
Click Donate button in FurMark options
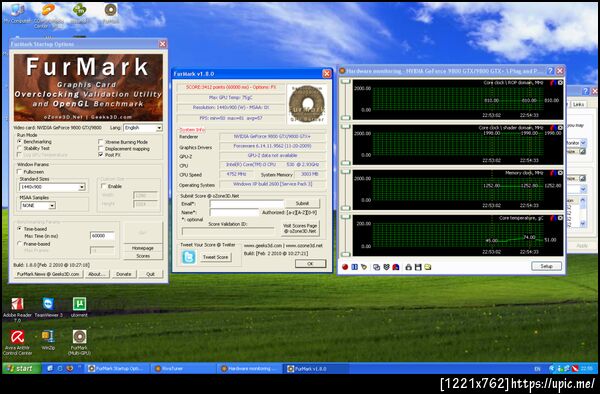124,274
